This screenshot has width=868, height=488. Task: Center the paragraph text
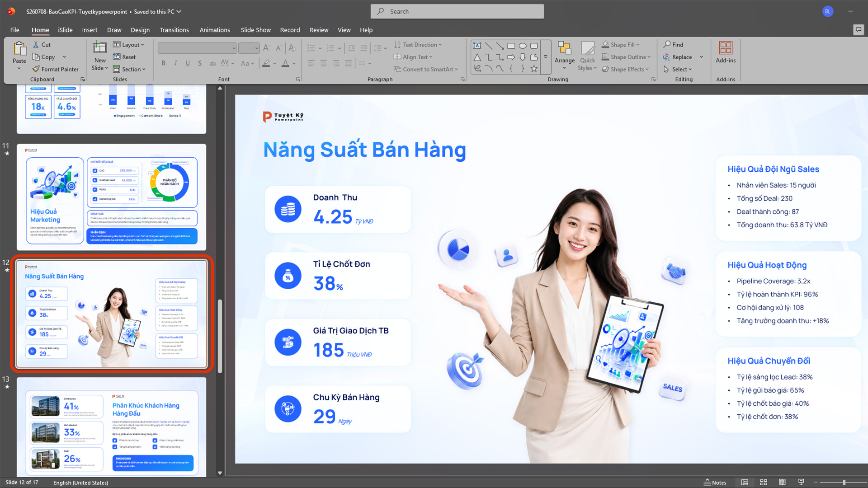tap(324, 63)
